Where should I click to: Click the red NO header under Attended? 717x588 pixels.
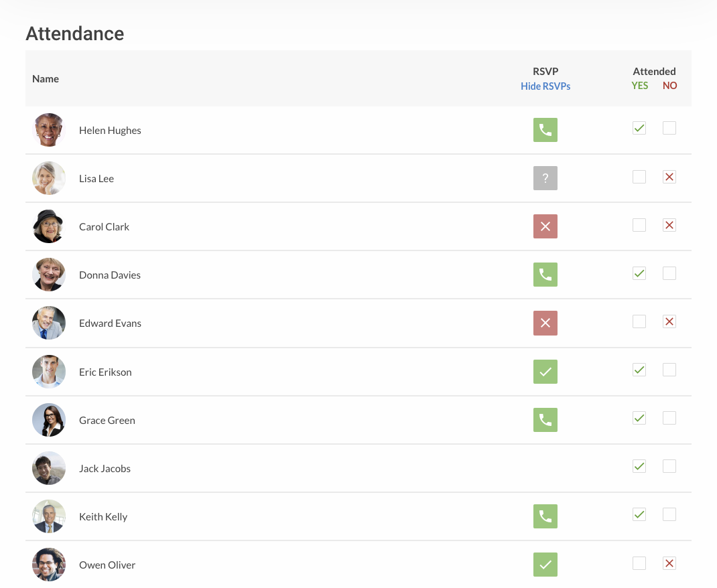[669, 85]
